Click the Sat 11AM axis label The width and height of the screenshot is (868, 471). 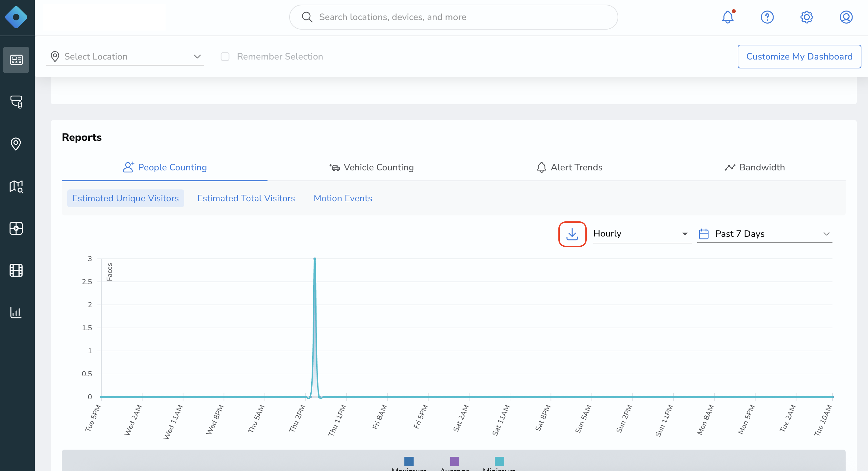[x=501, y=420]
